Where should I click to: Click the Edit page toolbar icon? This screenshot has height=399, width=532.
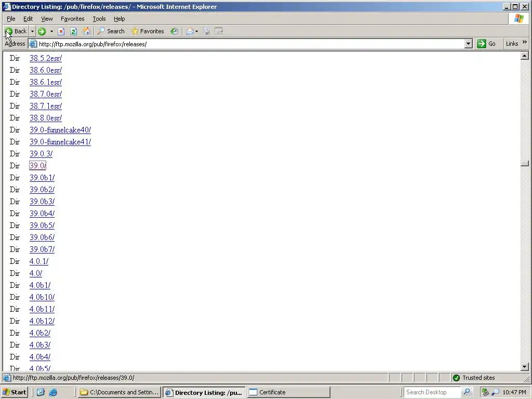pos(219,31)
